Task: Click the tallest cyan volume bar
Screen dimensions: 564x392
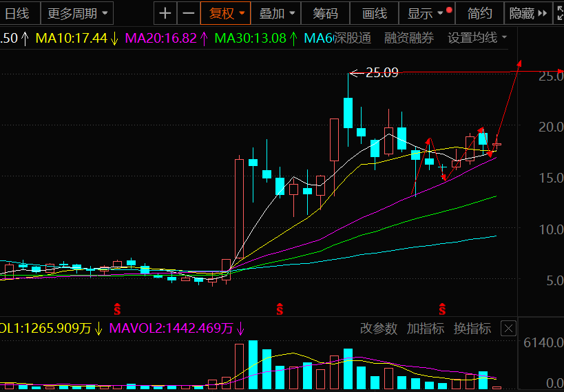Action: pyautogui.click(x=253, y=364)
